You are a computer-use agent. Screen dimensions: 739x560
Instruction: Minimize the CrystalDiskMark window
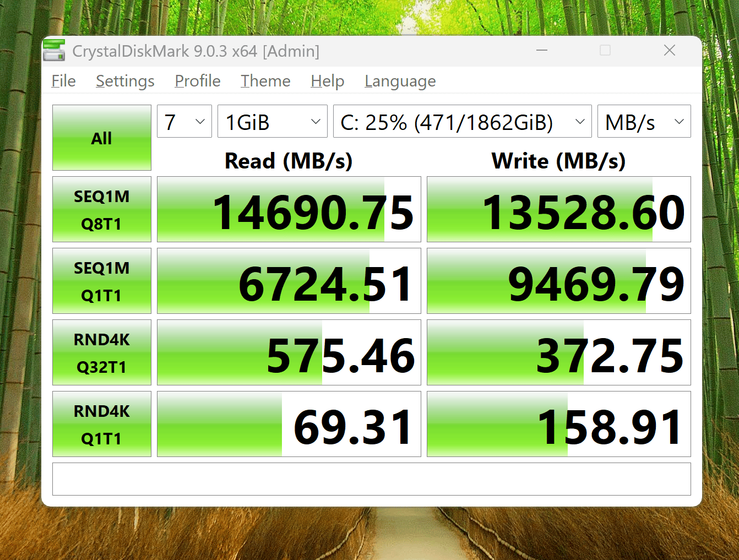tap(542, 51)
